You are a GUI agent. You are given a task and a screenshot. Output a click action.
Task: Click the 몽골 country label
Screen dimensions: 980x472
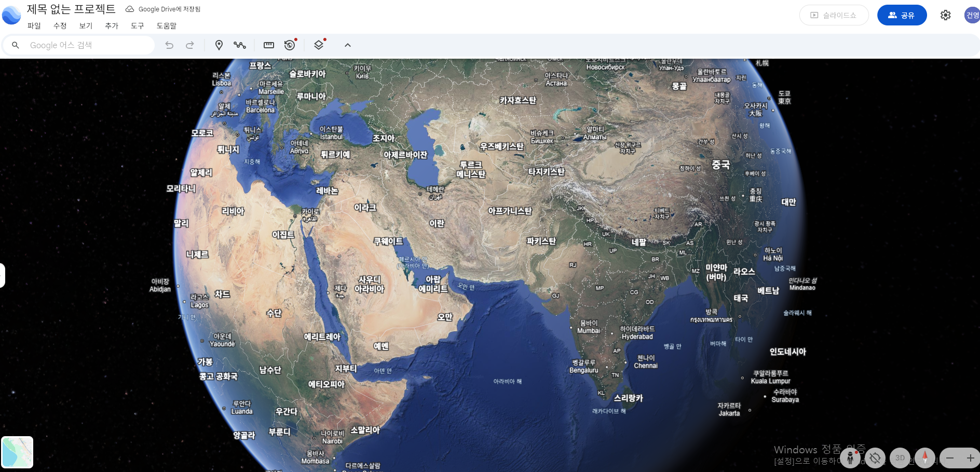coord(679,86)
